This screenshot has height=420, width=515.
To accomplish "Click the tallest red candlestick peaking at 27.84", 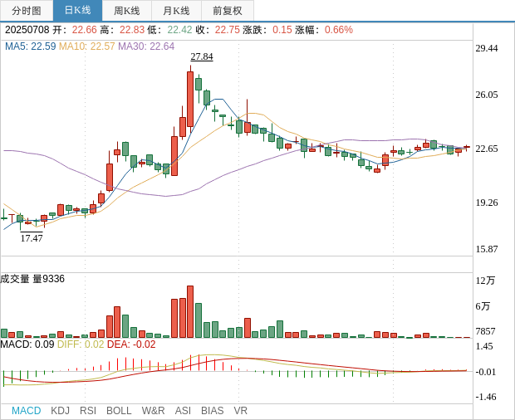I will pos(190,99).
